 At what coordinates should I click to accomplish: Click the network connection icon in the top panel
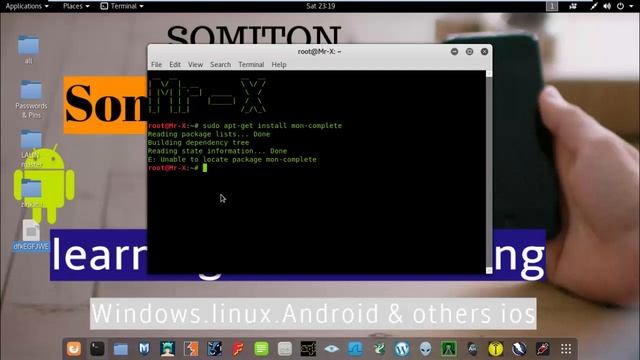click(x=594, y=6)
